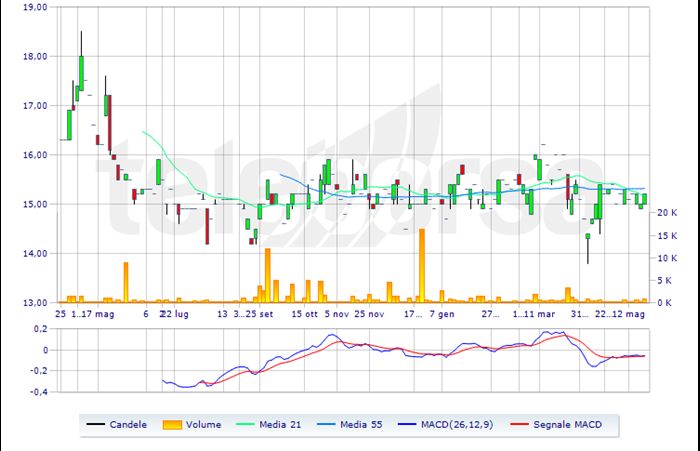The width and height of the screenshot is (700, 451).
Task: Click the 12 mag date label
Action: pyautogui.click(x=629, y=314)
